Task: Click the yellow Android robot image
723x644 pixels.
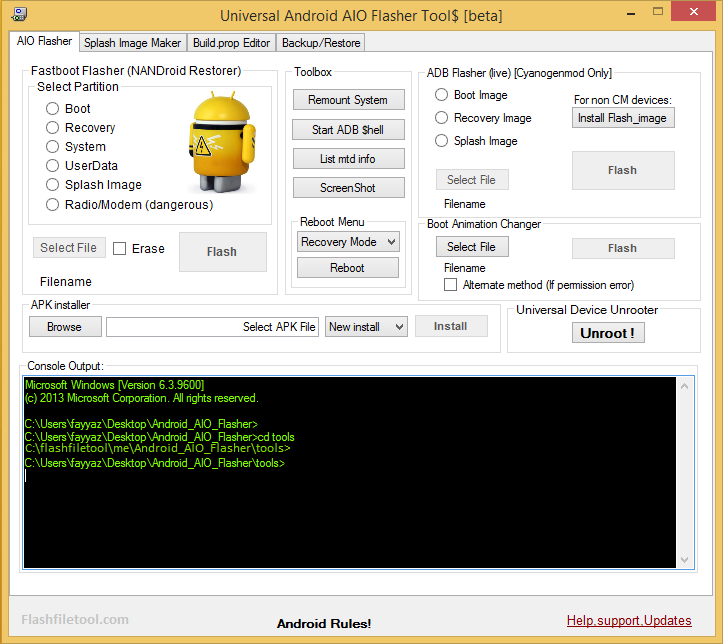Action: tap(223, 142)
